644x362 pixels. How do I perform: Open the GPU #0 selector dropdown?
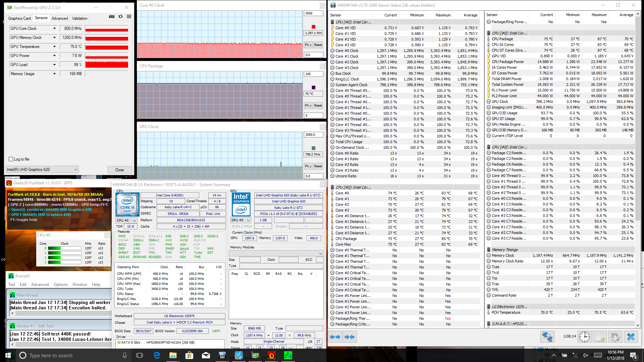coord(241,220)
